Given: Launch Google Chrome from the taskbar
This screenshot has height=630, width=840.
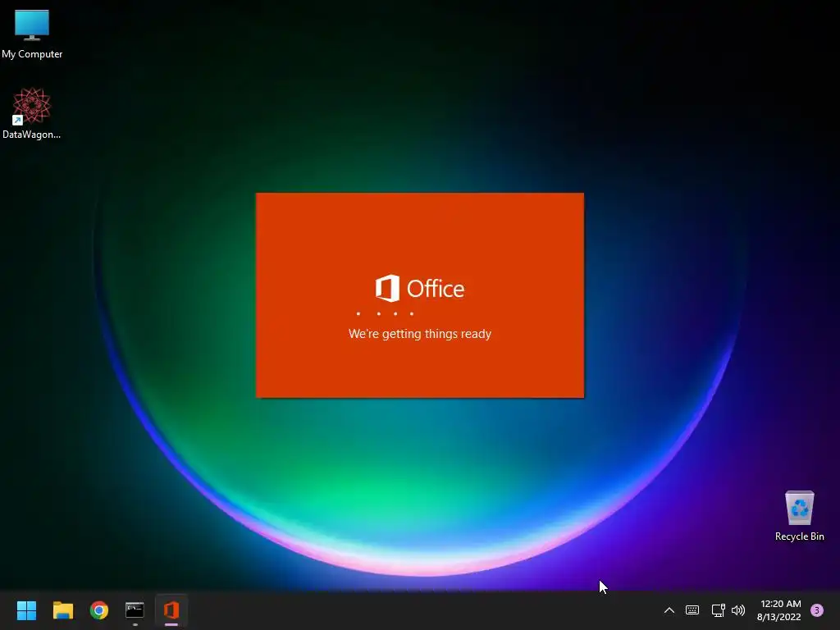Looking at the screenshot, I should click(99, 610).
